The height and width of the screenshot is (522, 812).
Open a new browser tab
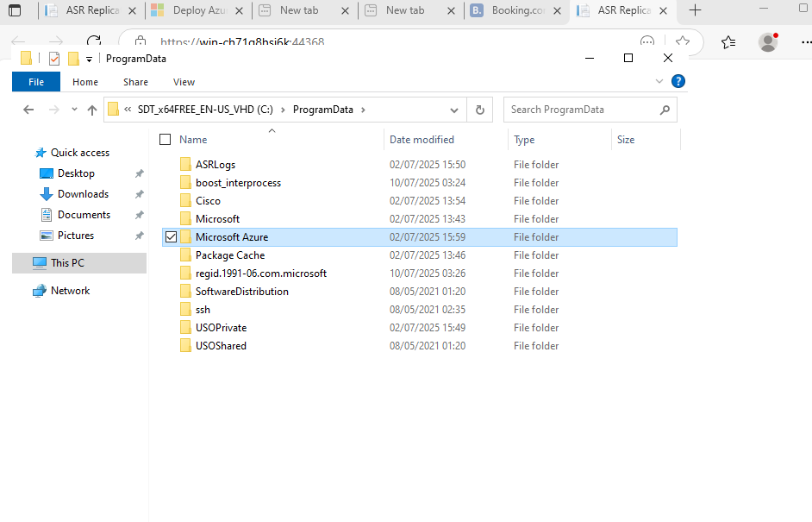[695, 10]
